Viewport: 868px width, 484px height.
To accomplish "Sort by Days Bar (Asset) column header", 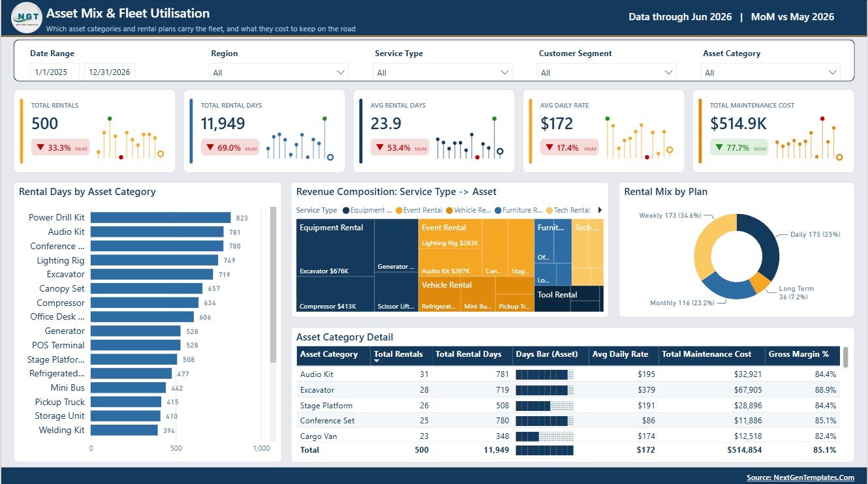I will (550, 355).
